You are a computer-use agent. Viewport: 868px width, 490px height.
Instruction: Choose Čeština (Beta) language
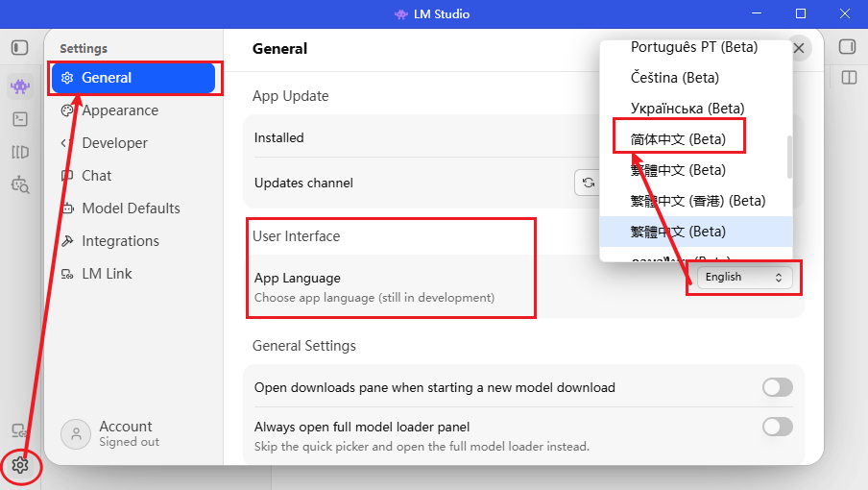coord(696,78)
